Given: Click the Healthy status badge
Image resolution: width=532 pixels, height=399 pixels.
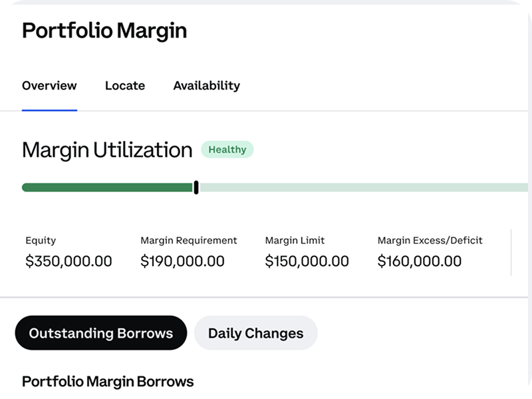Looking at the screenshot, I should [227, 150].
